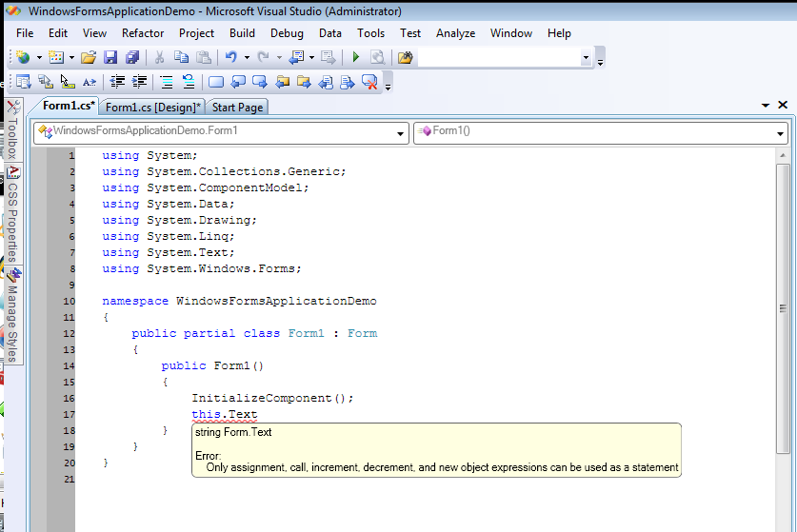
Task: Go to previous bookmark in document
Action: coord(326,81)
